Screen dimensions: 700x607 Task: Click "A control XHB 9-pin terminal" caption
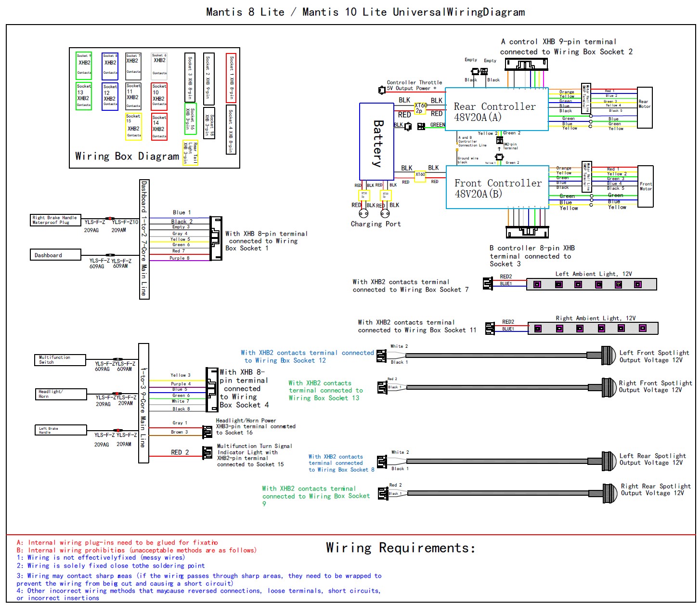click(558, 42)
